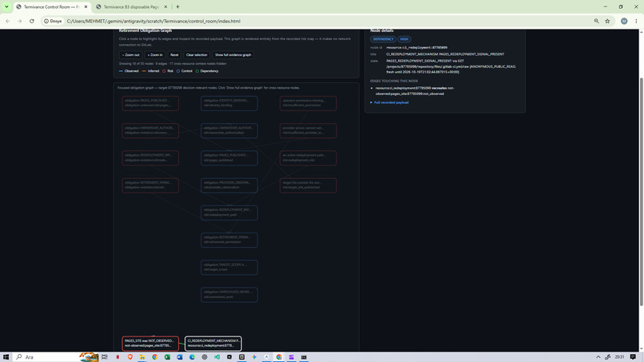
Task: Click the Dosya file info chip
Action: (x=53, y=21)
